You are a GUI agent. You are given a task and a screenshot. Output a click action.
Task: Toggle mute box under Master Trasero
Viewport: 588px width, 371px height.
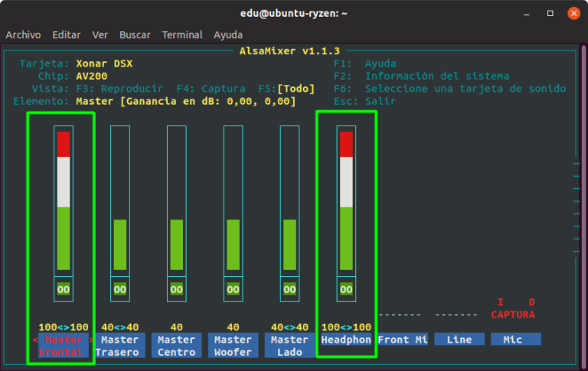tap(120, 289)
